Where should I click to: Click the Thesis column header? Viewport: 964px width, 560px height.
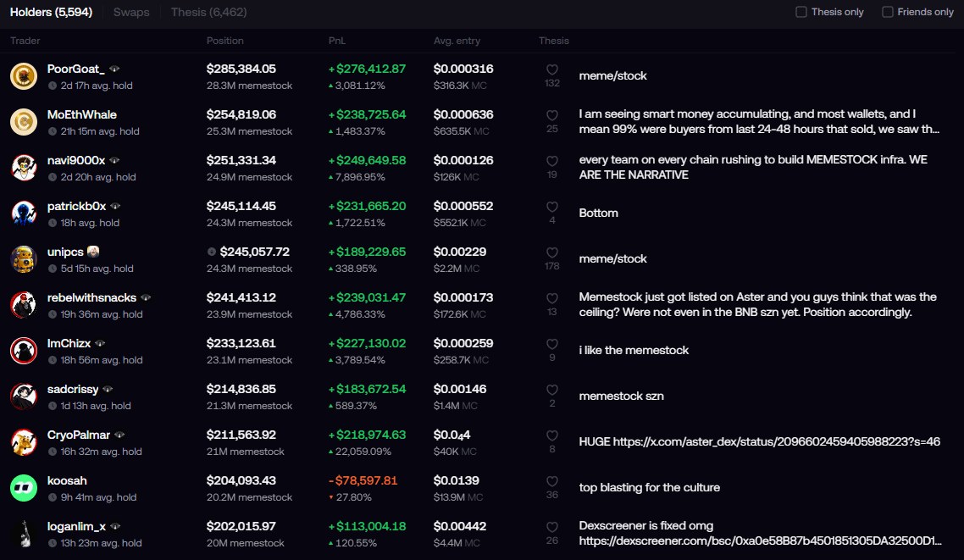[x=554, y=41]
